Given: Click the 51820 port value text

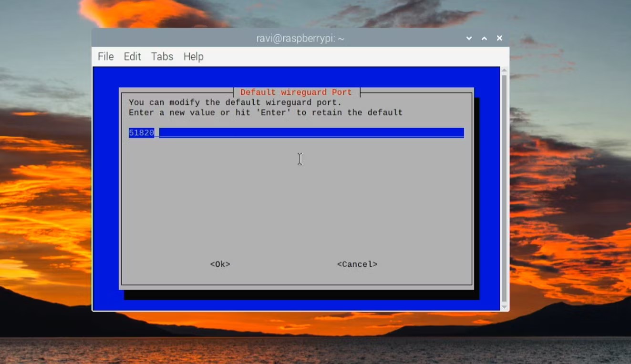Looking at the screenshot, I should [142, 132].
